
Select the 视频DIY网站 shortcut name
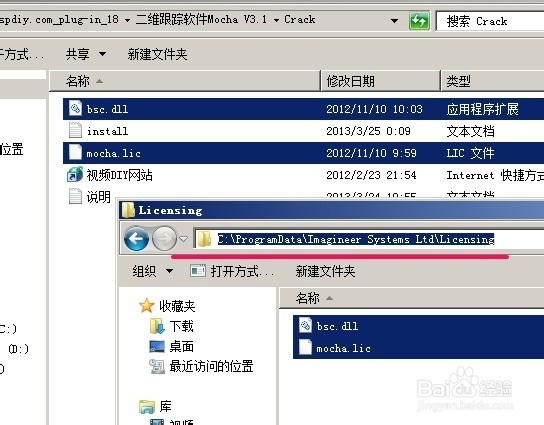point(119,175)
